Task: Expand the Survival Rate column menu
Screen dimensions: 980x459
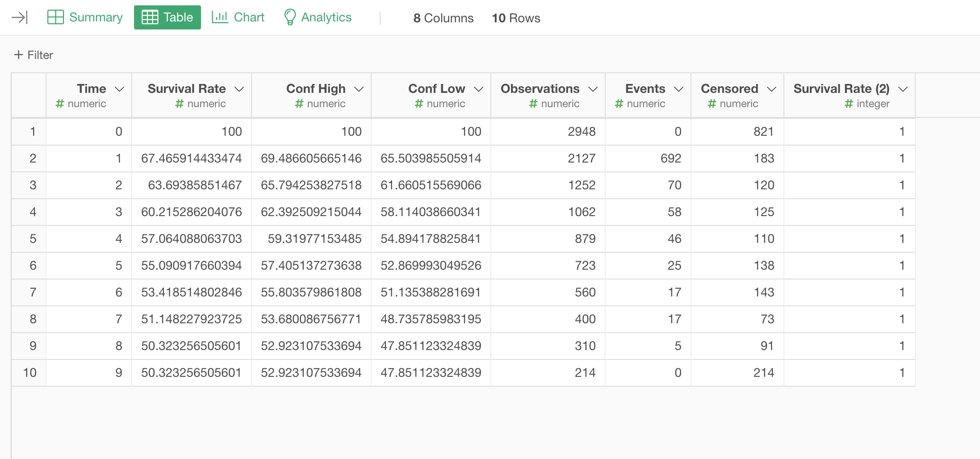Action: 239,89
